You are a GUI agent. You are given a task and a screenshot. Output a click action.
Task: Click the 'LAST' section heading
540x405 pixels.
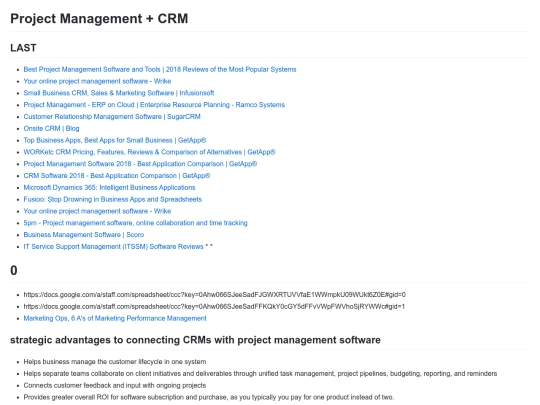click(x=23, y=48)
